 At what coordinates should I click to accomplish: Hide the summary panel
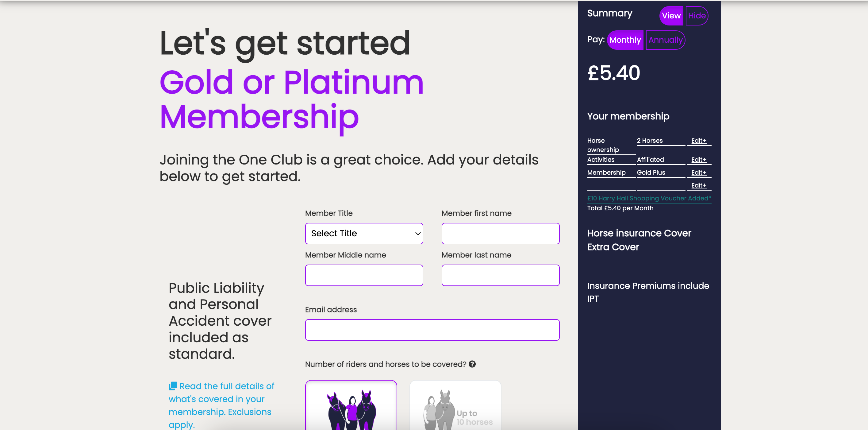pos(697,16)
